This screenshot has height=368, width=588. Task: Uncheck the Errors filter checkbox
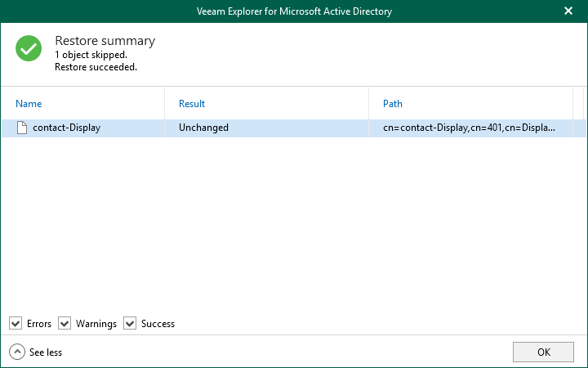(16, 324)
